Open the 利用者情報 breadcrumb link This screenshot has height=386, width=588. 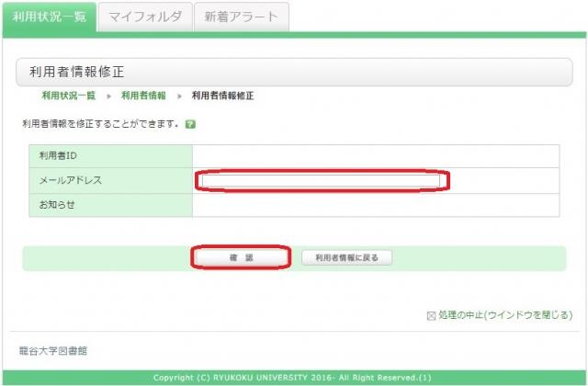pyautogui.click(x=143, y=96)
